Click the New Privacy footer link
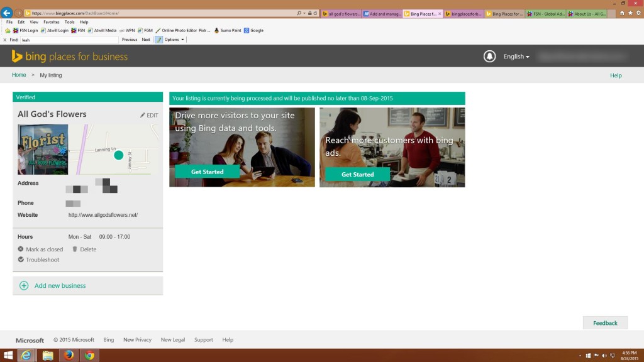The height and width of the screenshot is (362, 644). 137,340
